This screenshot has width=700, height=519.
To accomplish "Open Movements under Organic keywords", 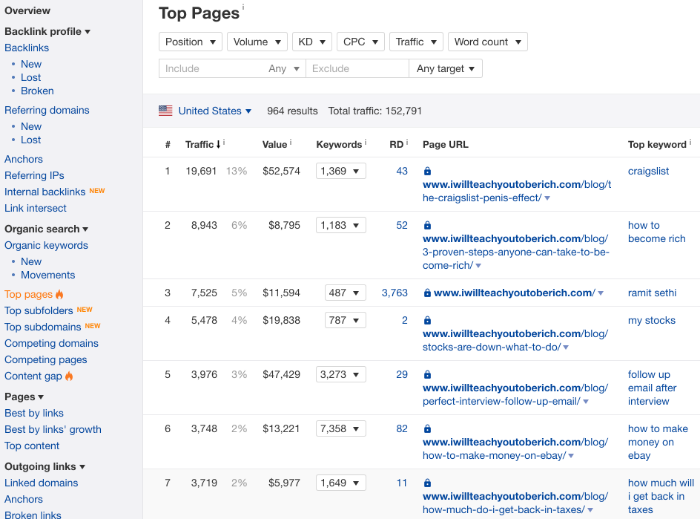I will click(48, 275).
